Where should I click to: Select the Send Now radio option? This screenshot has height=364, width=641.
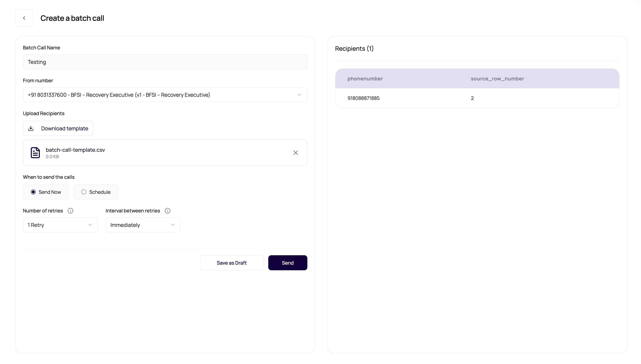(x=46, y=192)
